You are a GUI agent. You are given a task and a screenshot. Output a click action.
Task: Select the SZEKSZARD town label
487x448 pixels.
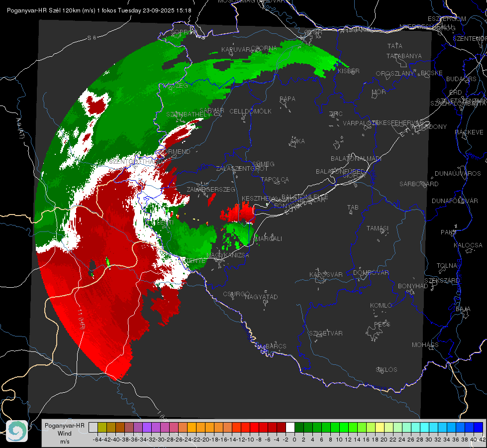pos(442,281)
